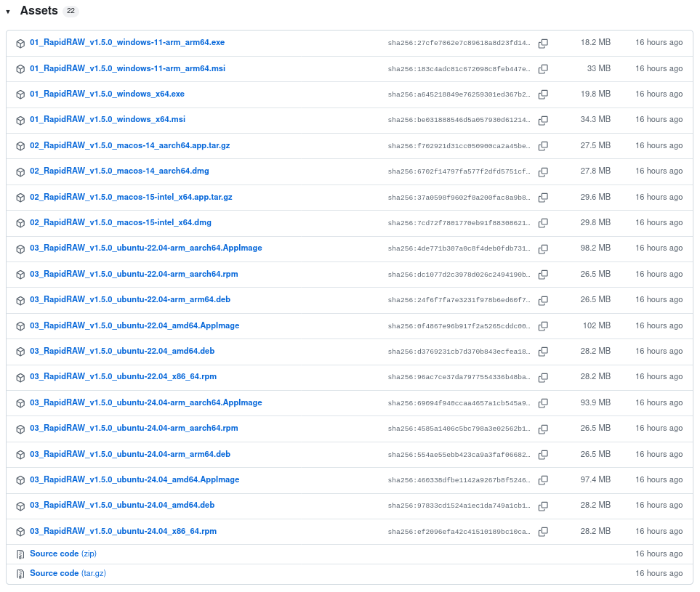Copy SHA256 for macos-15-intel_x64.app.tar.gz

click(x=543, y=197)
